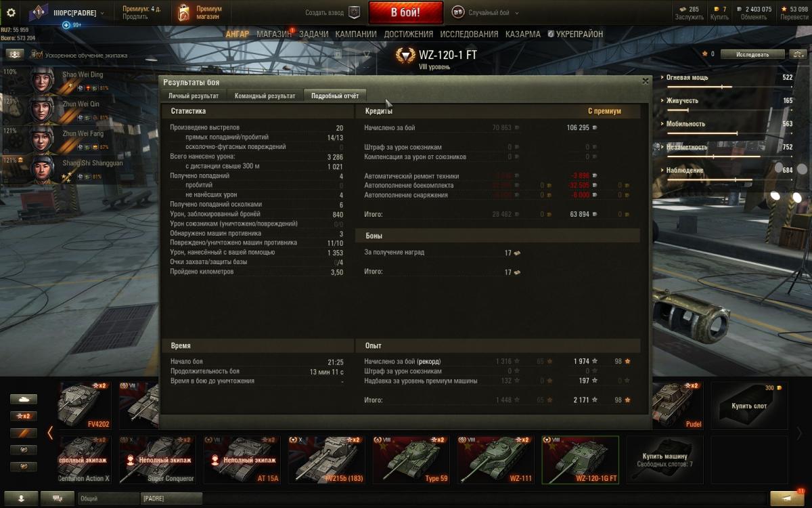This screenshot has width=812, height=508.
Task: Click the Premium shop bag icon
Action: [x=183, y=13]
